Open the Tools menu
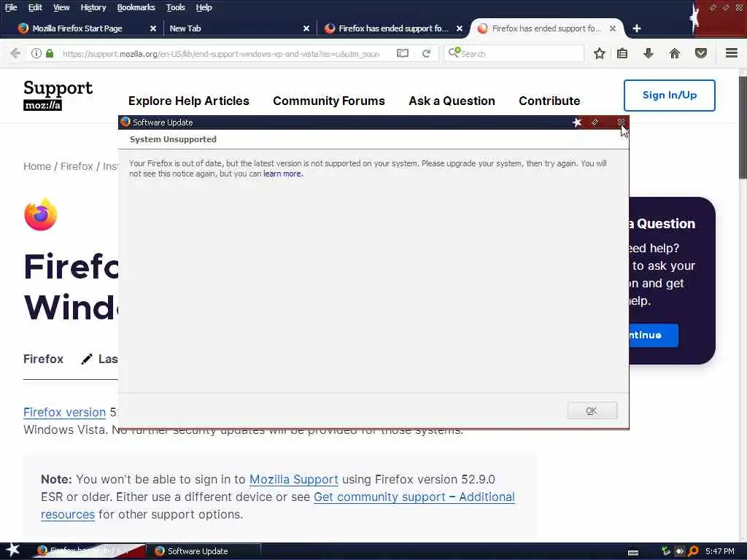The width and height of the screenshot is (747, 560). pos(175,7)
